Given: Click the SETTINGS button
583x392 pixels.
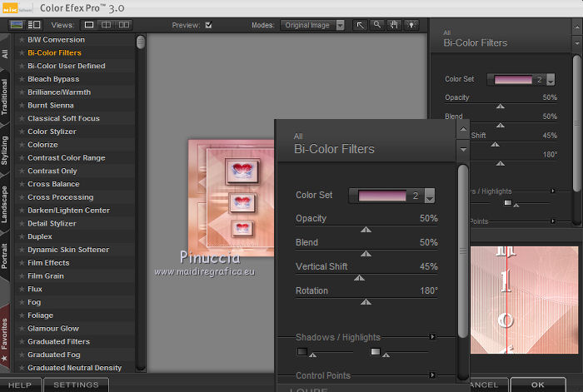Looking at the screenshot, I should click(x=77, y=385).
